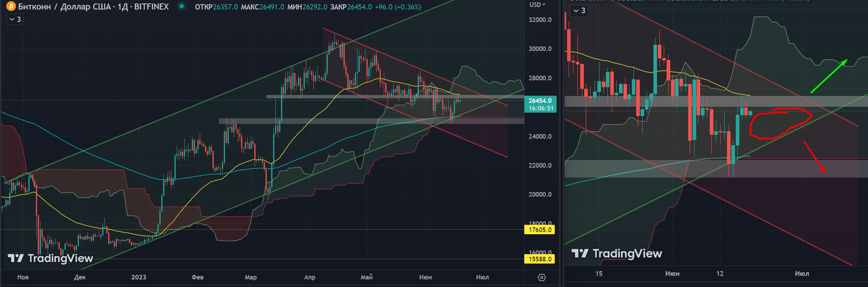The width and height of the screenshot is (868, 287).
Task: Click the Мар label on time axis
Action: click(251, 277)
